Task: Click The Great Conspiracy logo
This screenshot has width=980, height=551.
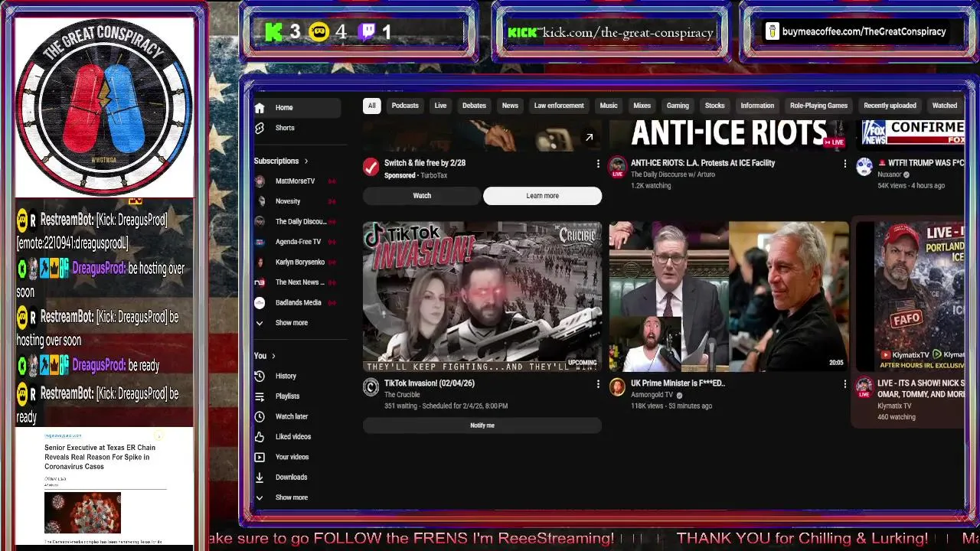Action: [104, 106]
